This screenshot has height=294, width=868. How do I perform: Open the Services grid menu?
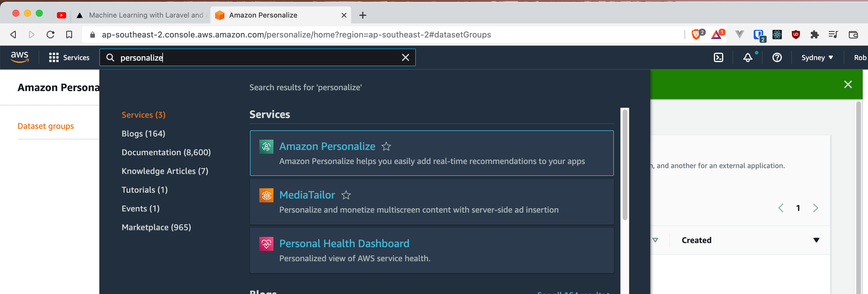(54, 57)
